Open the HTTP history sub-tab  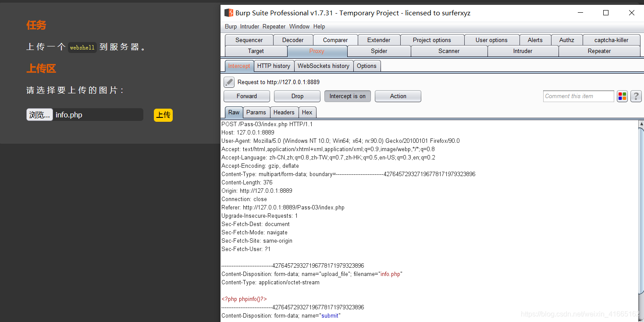(x=274, y=66)
